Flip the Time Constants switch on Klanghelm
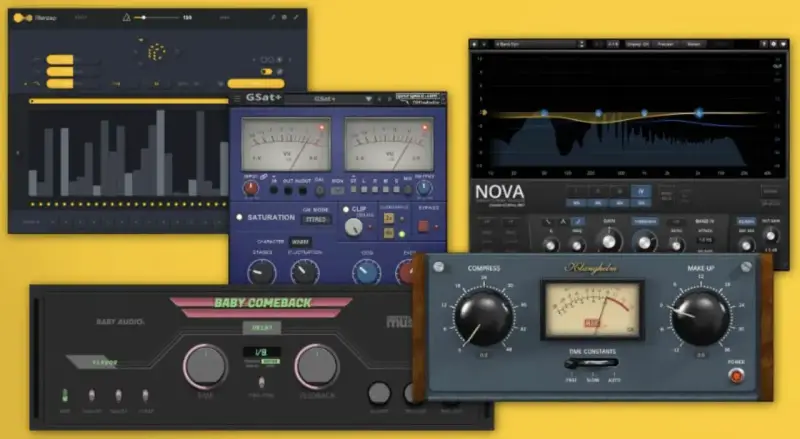Viewport: 800px width, 439px height. (x=592, y=363)
